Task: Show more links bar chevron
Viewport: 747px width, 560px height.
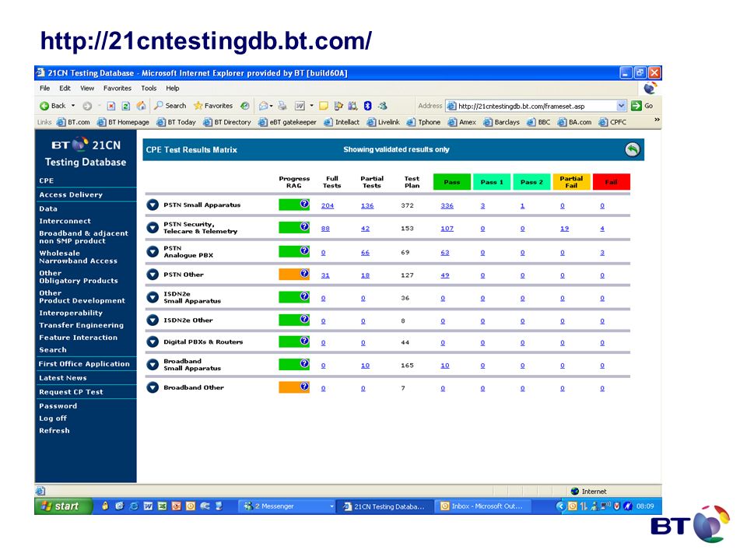Action: pos(657,120)
